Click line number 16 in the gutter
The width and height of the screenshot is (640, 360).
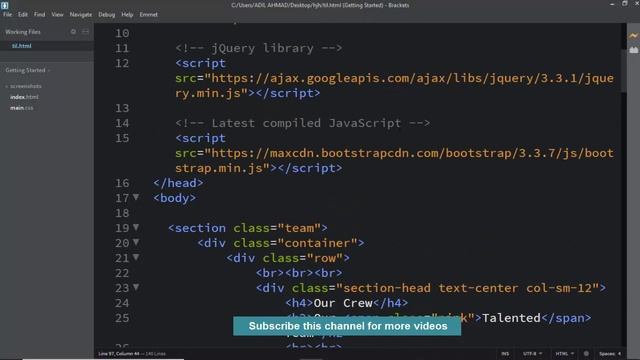tap(122, 183)
